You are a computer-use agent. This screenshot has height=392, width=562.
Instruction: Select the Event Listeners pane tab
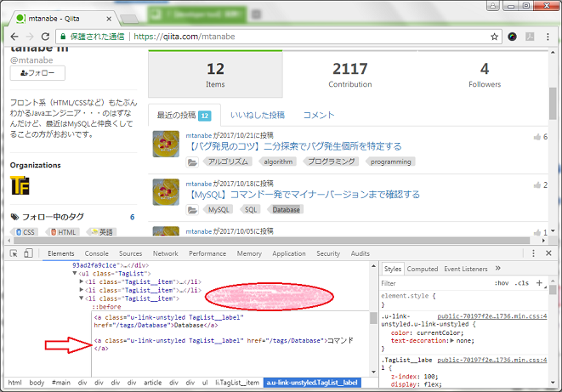[466, 269]
